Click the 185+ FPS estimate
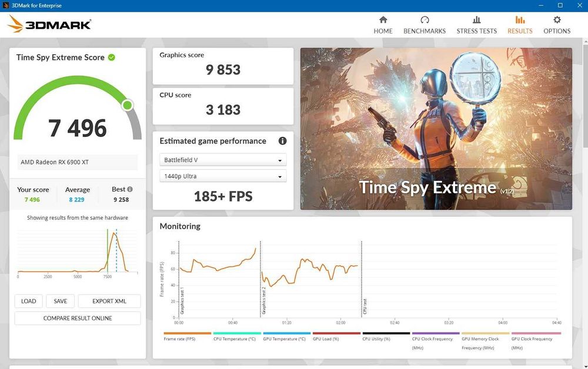Screen dimensions: 588x369 click(223, 196)
